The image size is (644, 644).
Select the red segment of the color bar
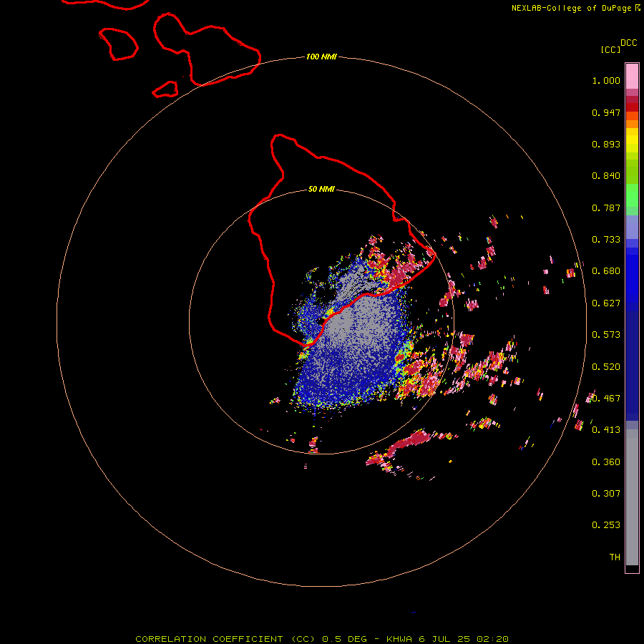632,107
